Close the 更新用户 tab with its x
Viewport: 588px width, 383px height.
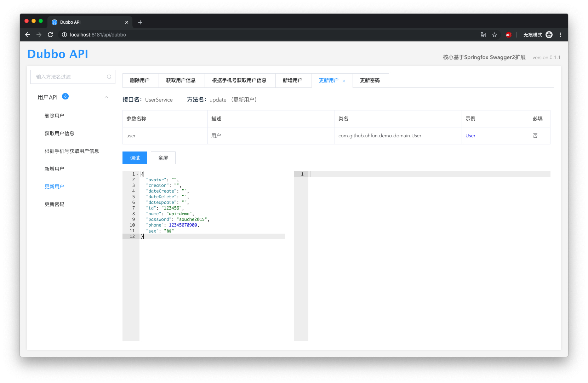click(x=344, y=81)
